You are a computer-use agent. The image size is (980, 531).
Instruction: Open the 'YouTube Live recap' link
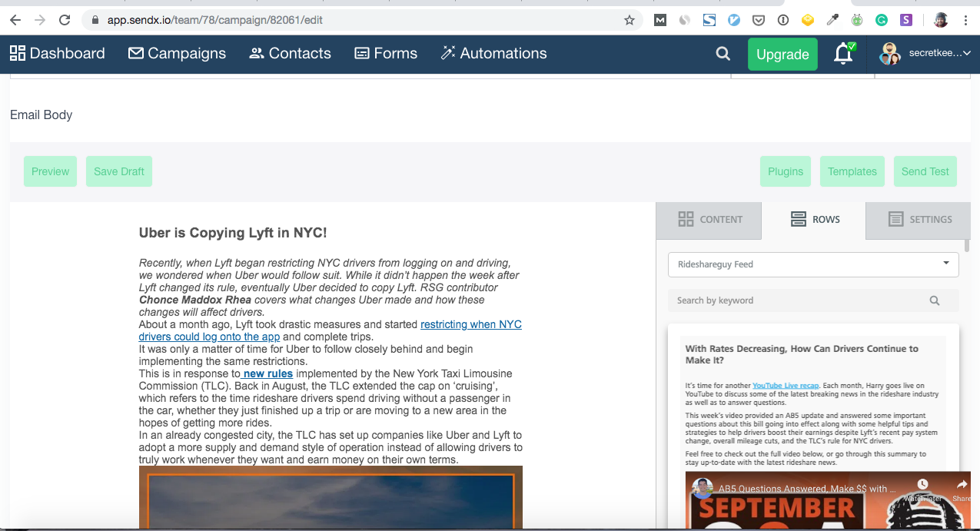[786, 385]
